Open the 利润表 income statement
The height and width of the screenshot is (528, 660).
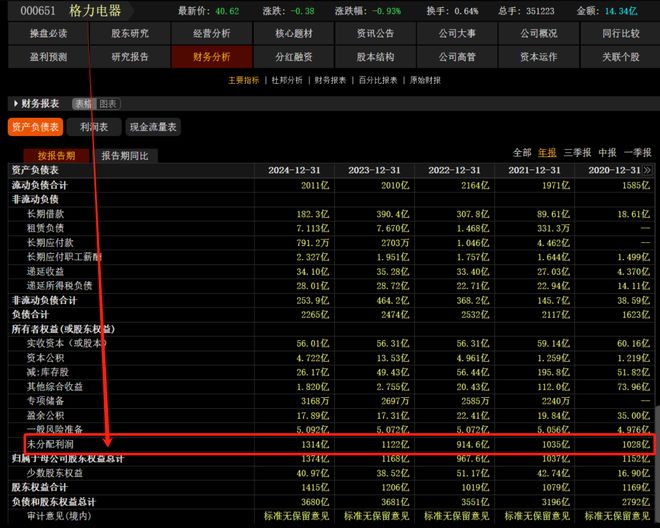point(97,127)
